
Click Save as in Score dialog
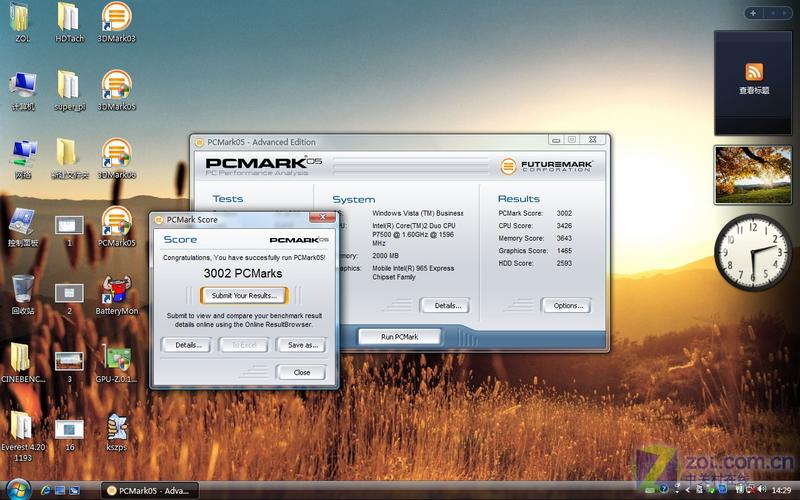tap(301, 345)
